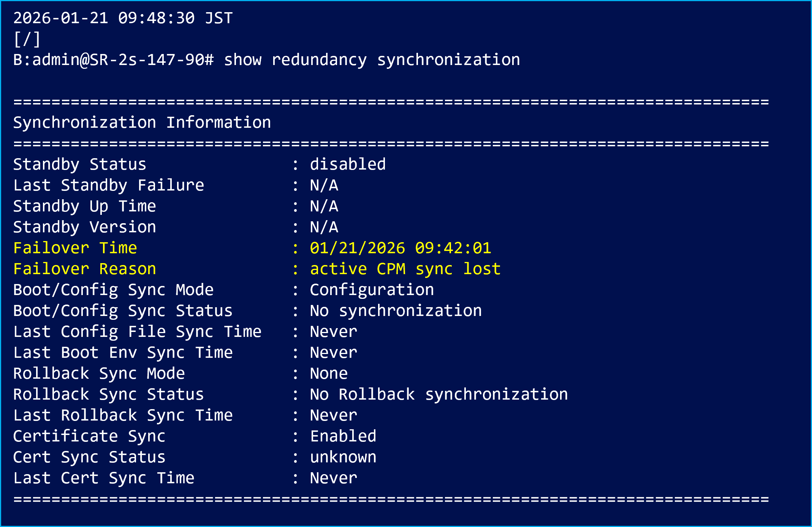Click the 'Synchronization Information' heading
Viewport: 812px width, 527px height.
pos(142,122)
